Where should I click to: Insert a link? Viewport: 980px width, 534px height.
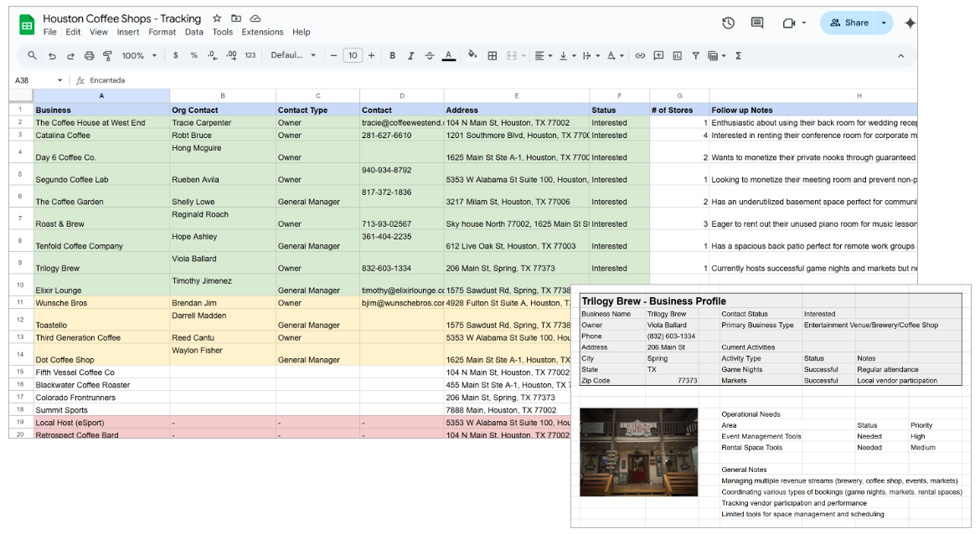pos(640,55)
